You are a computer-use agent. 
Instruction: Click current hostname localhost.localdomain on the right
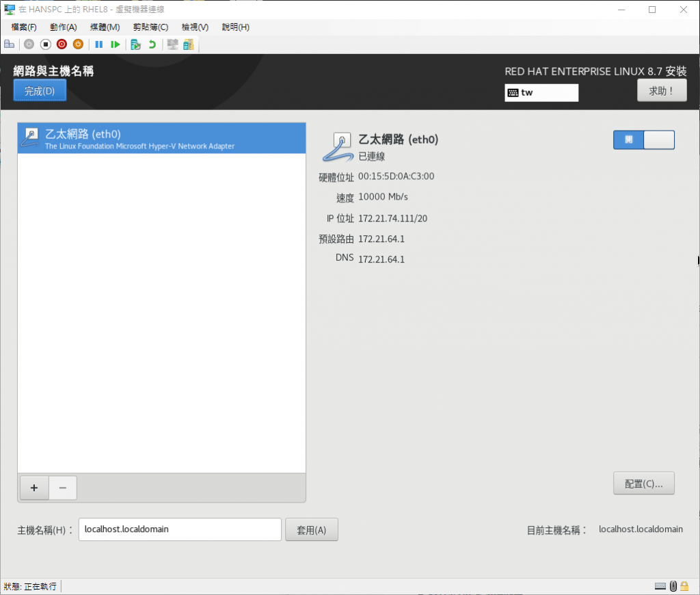641,529
